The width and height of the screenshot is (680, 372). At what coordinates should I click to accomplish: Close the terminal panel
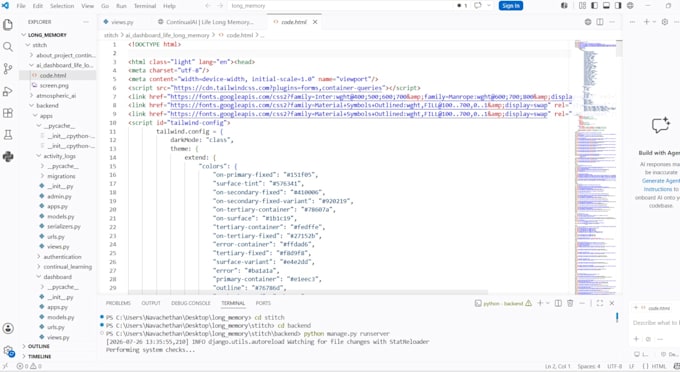click(612, 303)
